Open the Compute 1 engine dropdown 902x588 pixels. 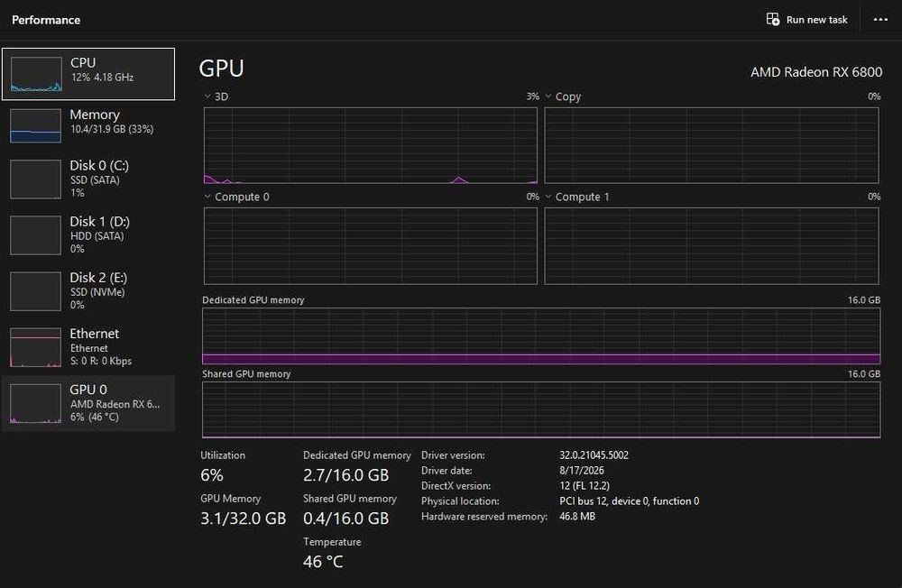[548, 197]
